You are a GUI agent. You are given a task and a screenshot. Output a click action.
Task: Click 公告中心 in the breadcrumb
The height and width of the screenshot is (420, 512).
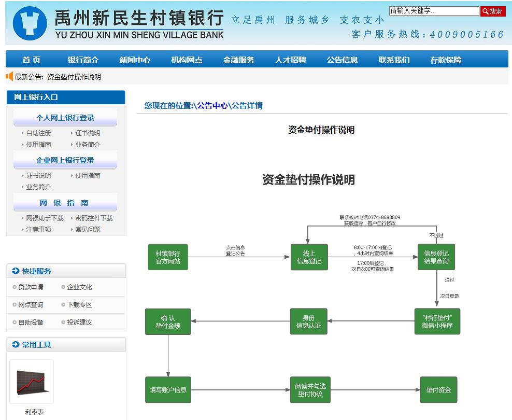coord(212,106)
